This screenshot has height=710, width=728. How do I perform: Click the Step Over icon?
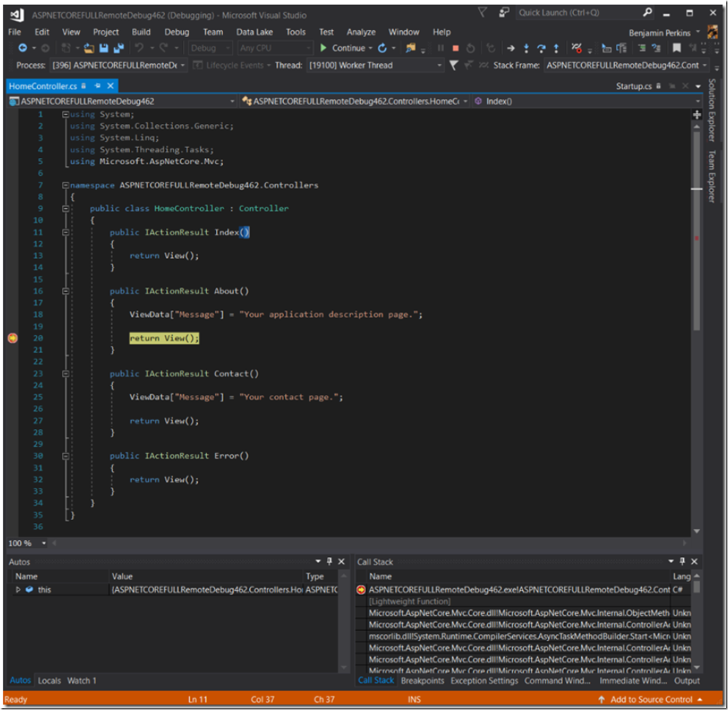tap(541, 48)
